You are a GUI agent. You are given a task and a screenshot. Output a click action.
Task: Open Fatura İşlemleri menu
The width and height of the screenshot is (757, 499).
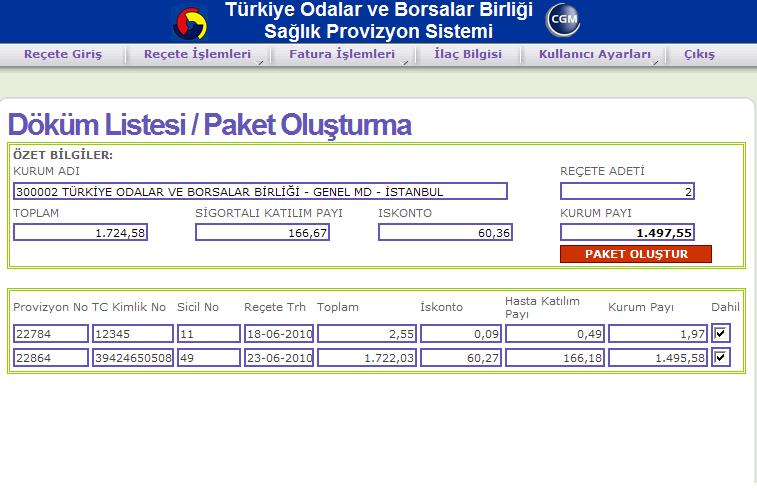coord(342,54)
